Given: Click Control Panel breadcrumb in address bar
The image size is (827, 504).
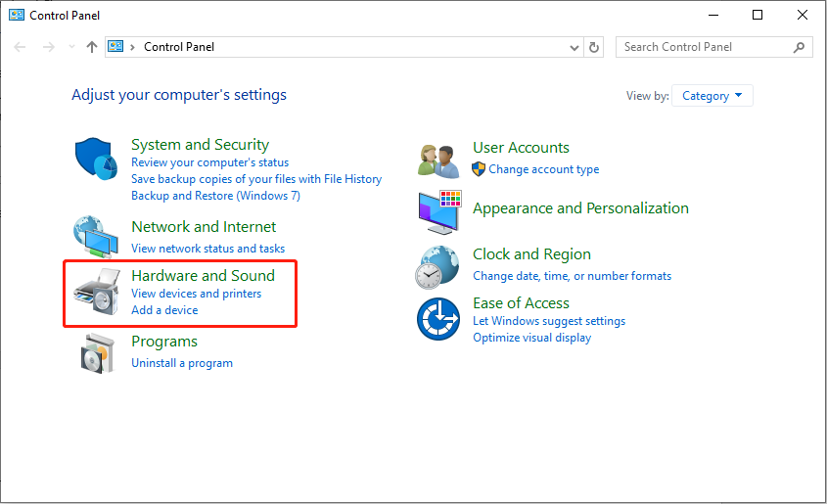Looking at the screenshot, I should coord(178,47).
